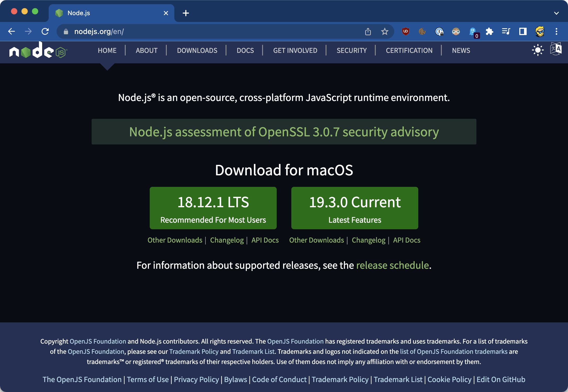
Task: Follow the release schedule link
Action: click(x=392, y=265)
